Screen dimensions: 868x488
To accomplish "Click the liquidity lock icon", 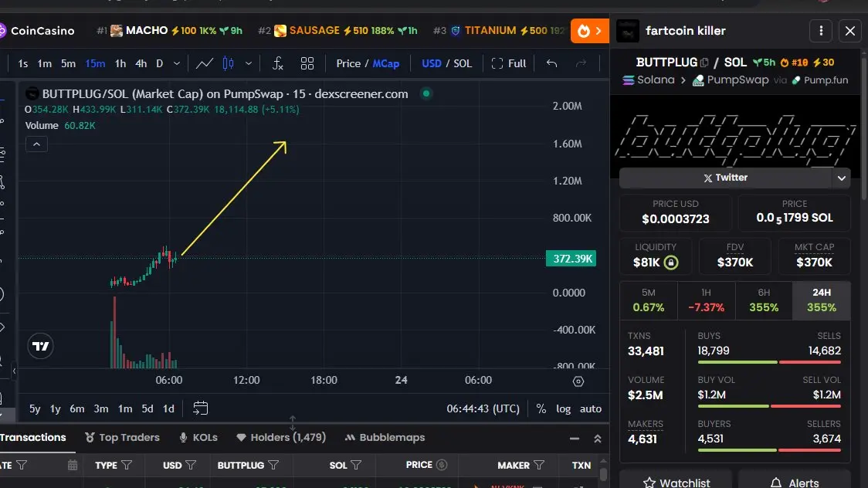I will tap(671, 263).
